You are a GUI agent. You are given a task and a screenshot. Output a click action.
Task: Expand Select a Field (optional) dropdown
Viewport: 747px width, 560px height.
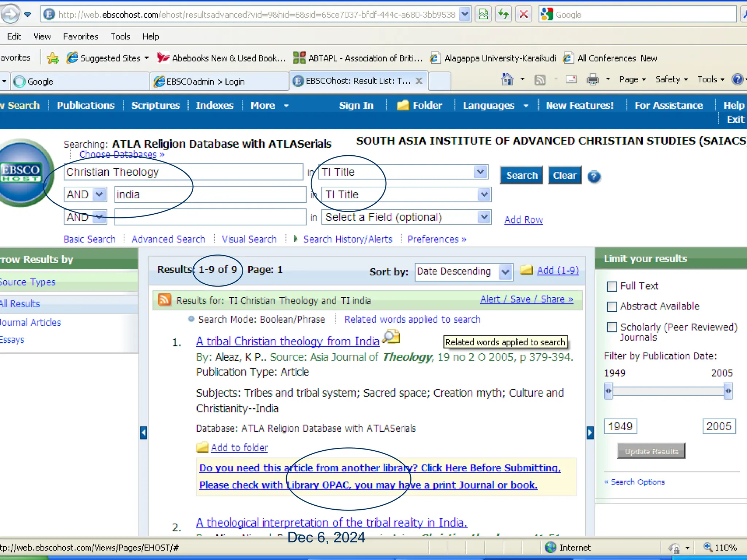(x=484, y=217)
